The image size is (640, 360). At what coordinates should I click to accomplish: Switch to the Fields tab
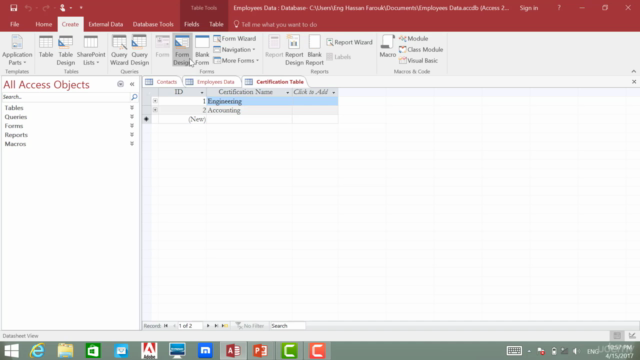pyautogui.click(x=191, y=24)
